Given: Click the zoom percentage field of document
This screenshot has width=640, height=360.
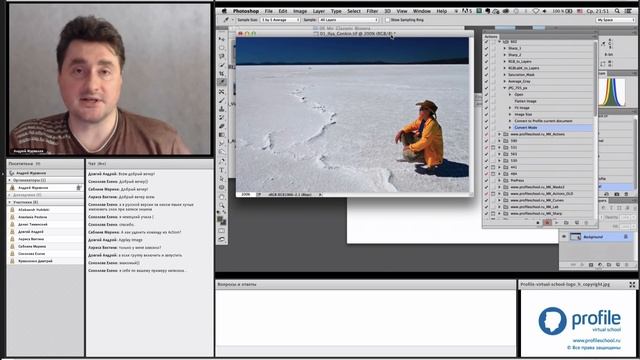Looking at the screenshot, I should [246, 194].
